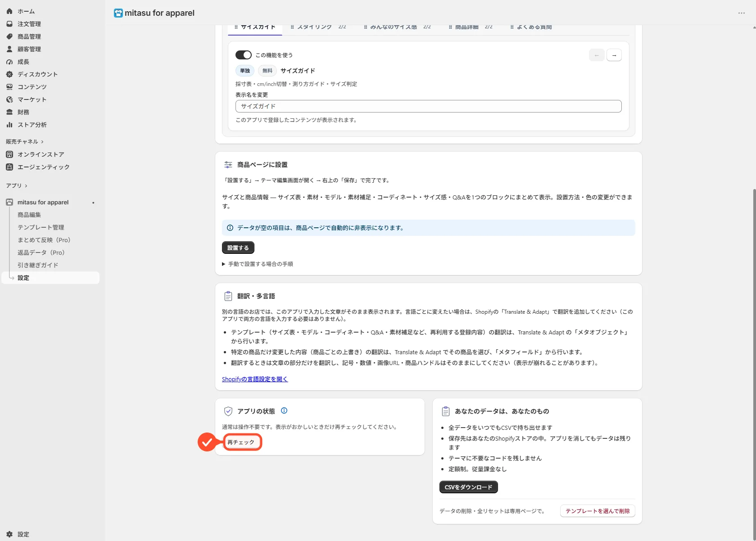Switch to the よくある質問 tab
The width and height of the screenshot is (756, 541).
(531, 28)
